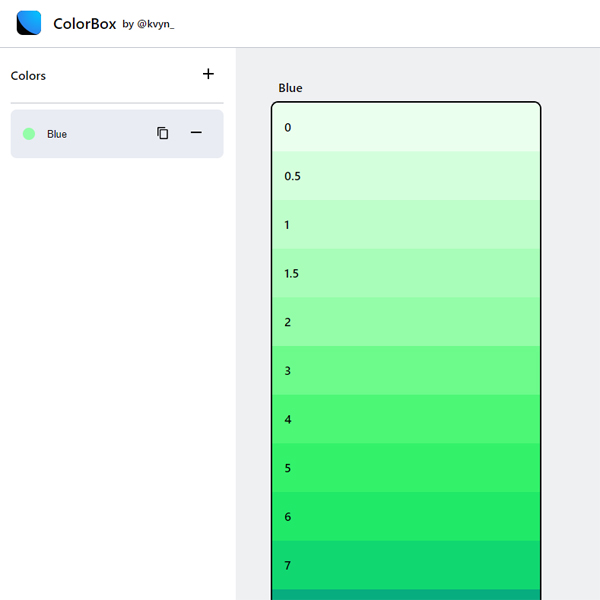
Task: Add a new color with plus icon
Action: (208, 74)
